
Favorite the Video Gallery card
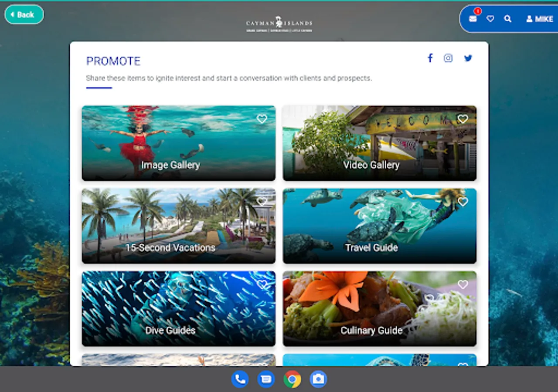click(463, 119)
